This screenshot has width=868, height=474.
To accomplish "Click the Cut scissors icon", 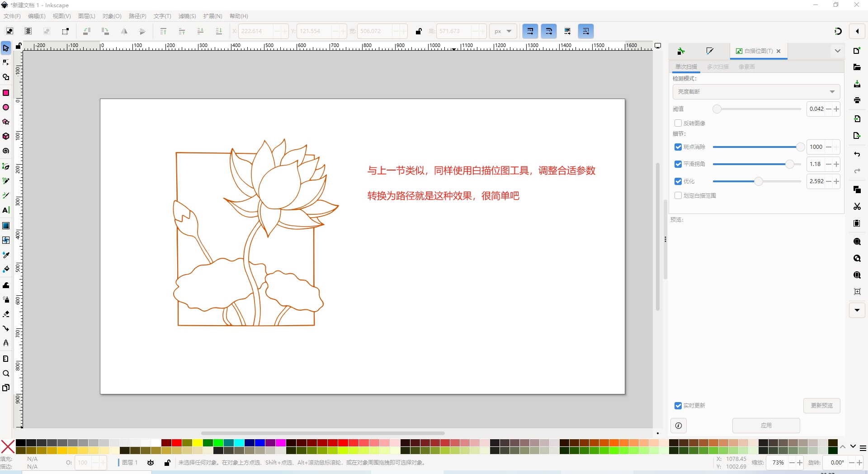I will pos(857,207).
